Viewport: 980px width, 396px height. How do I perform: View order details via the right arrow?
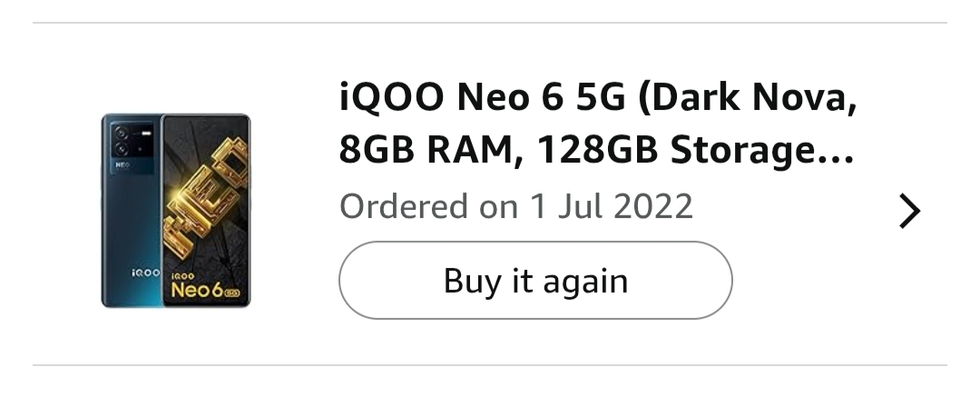pos(908,212)
